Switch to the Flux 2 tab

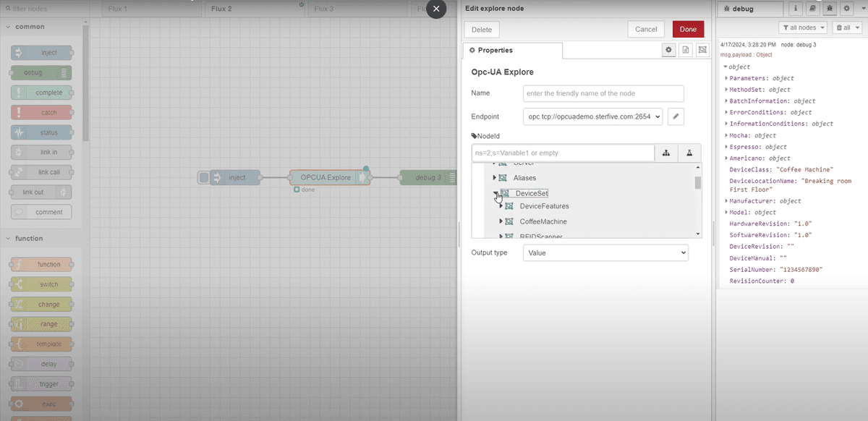pos(221,9)
